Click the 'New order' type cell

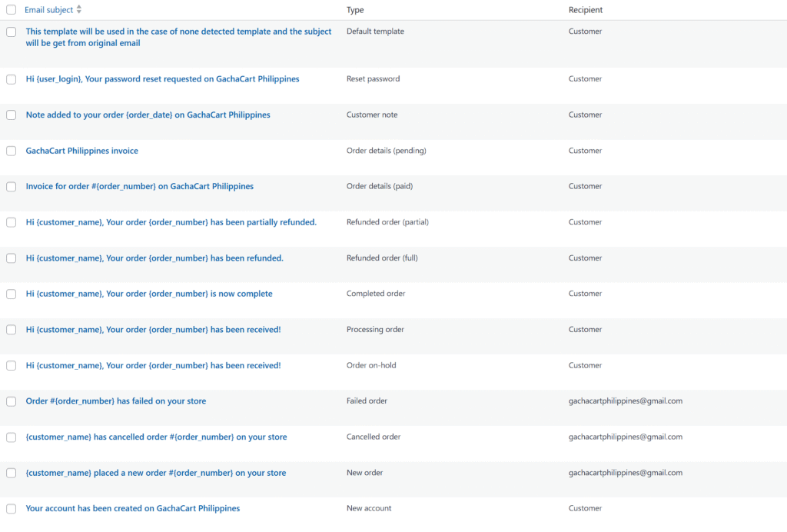pyautogui.click(x=364, y=473)
